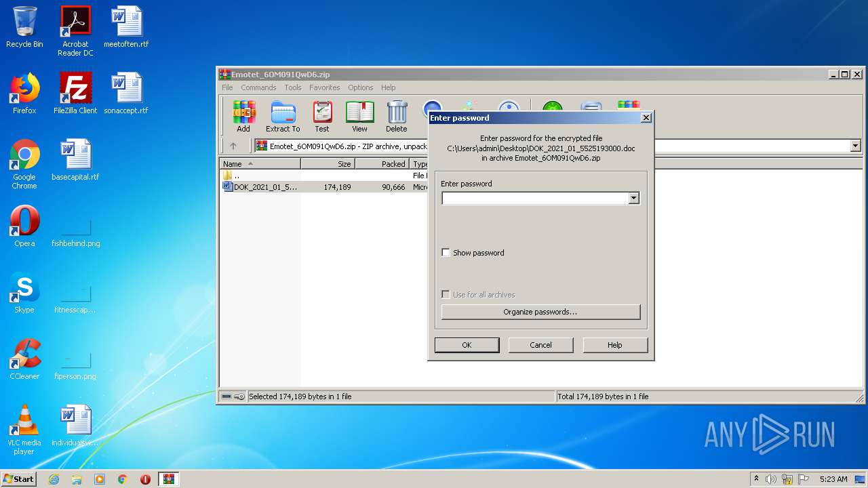
Task: Open the Favorites menu
Action: pyautogui.click(x=325, y=87)
